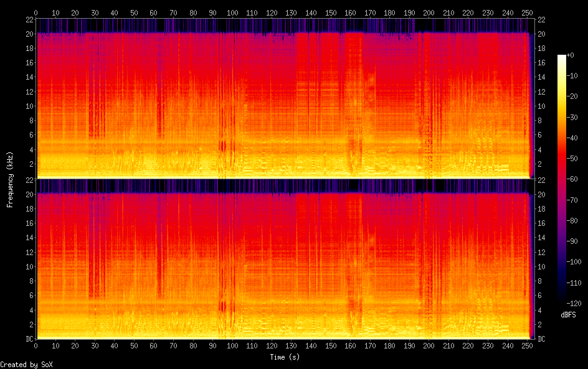Select the 0 tick on the bottom time axis
588x369 pixels.
click(36, 345)
